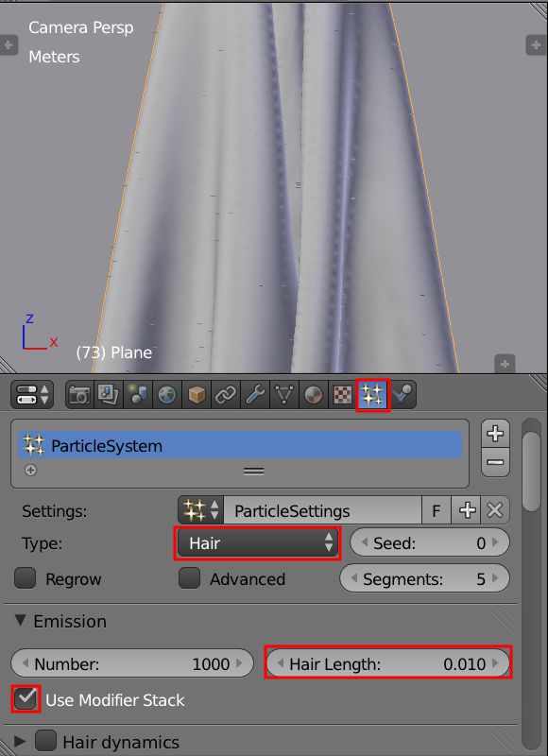Uncheck Use Modifier Stack

[26, 699]
